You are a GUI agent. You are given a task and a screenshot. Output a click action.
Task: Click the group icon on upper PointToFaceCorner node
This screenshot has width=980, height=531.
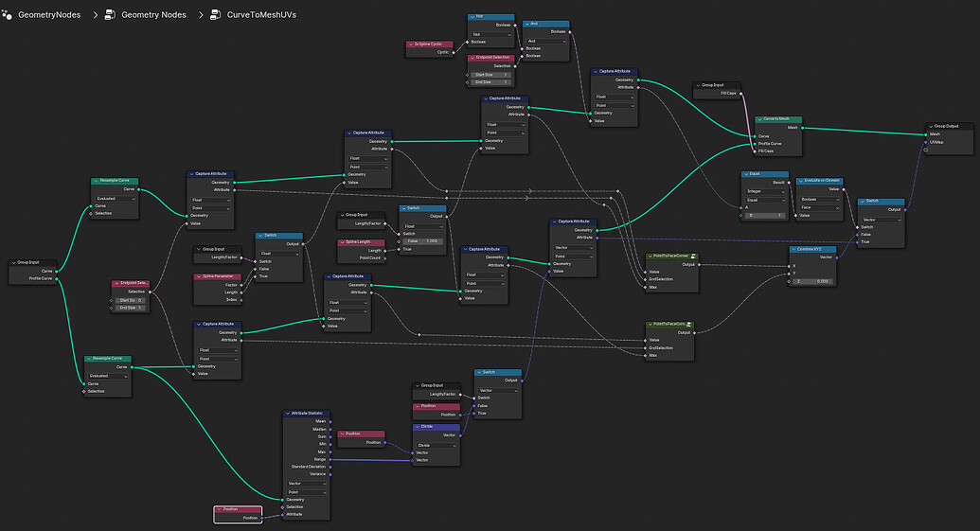coord(694,257)
